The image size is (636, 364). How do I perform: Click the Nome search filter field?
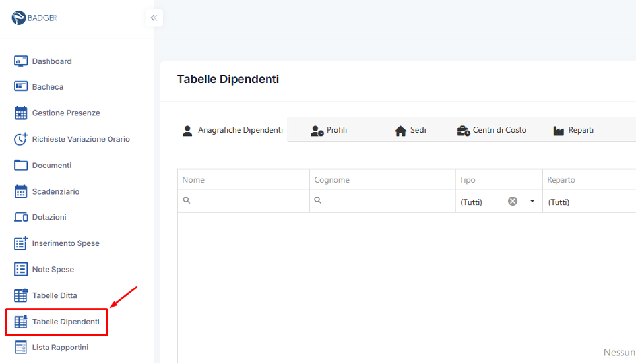point(249,201)
